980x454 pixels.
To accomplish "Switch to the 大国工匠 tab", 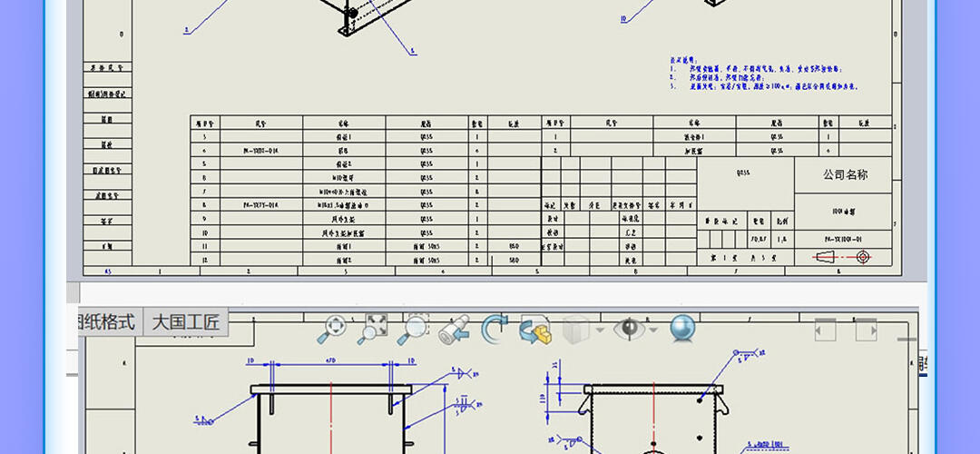I will [186, 322].
